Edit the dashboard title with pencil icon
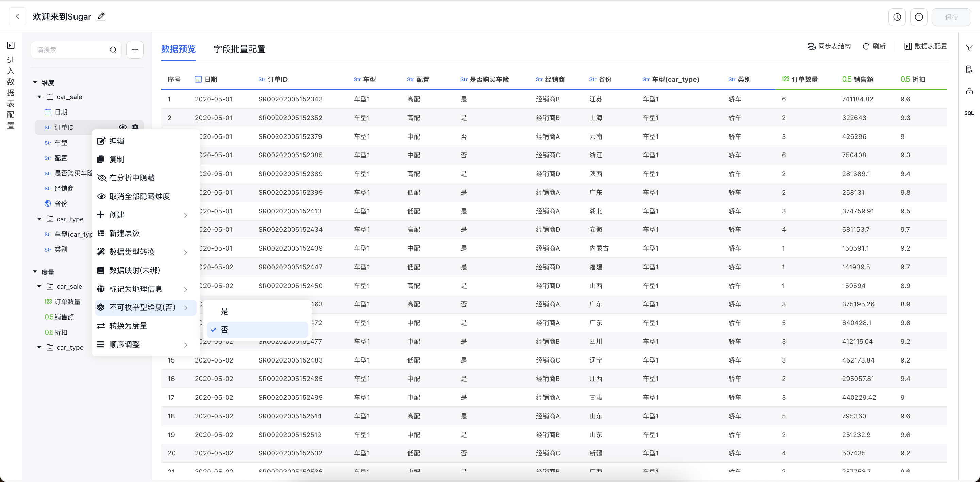The image size is (980, 482). 101,16
